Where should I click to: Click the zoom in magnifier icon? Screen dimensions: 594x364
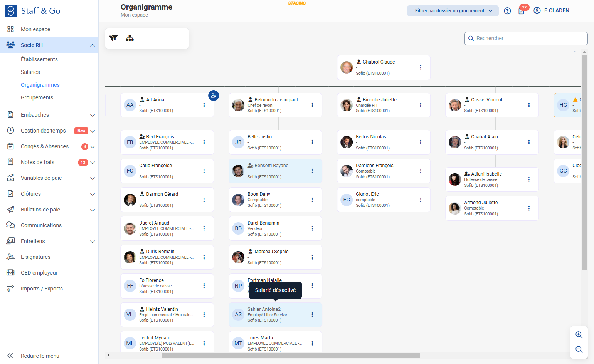click(579, 335)
